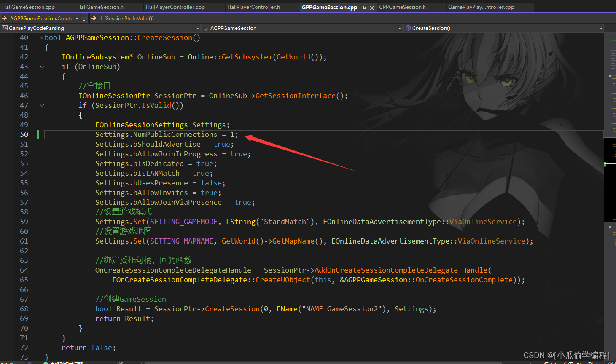Collapse if (OnlineSub) block at line 43
The image size is (616, 364).
click(x=42, y=67)
